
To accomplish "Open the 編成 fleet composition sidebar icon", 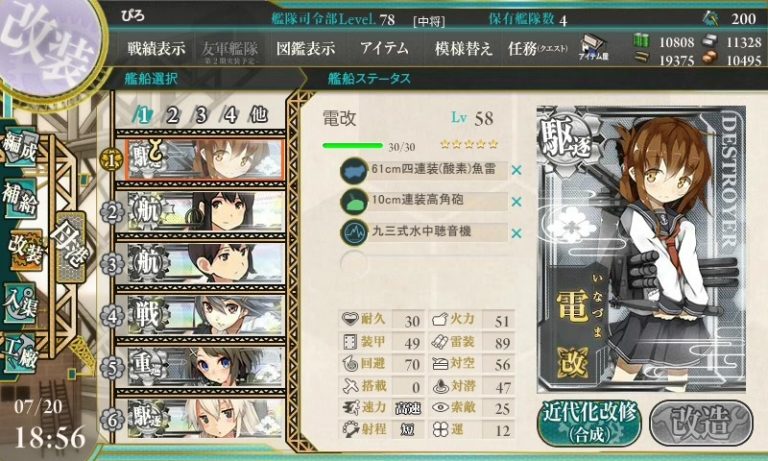I will (x=20, y=148).
